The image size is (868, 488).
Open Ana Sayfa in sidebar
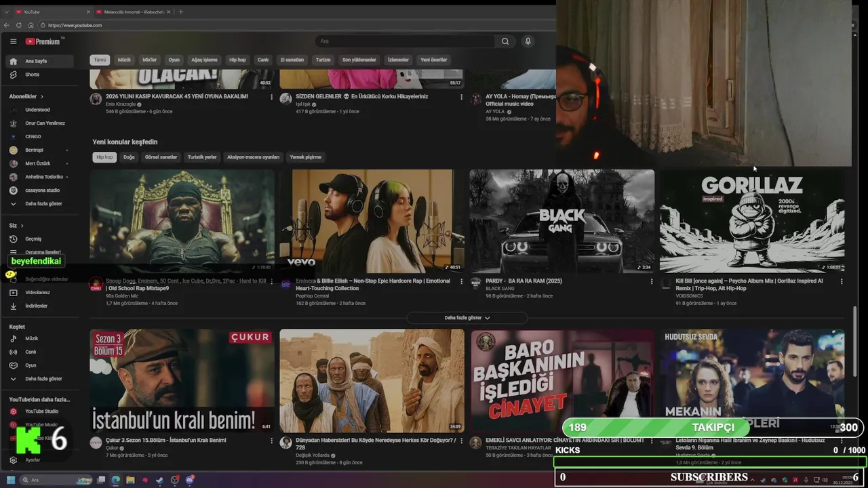(x=39, y=61)
